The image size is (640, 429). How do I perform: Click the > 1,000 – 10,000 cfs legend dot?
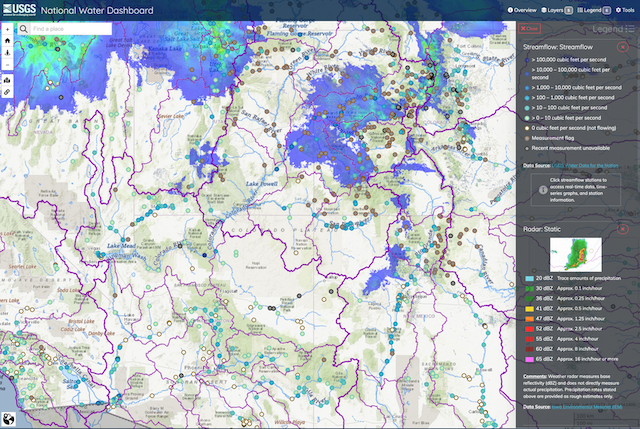point(527,88)
